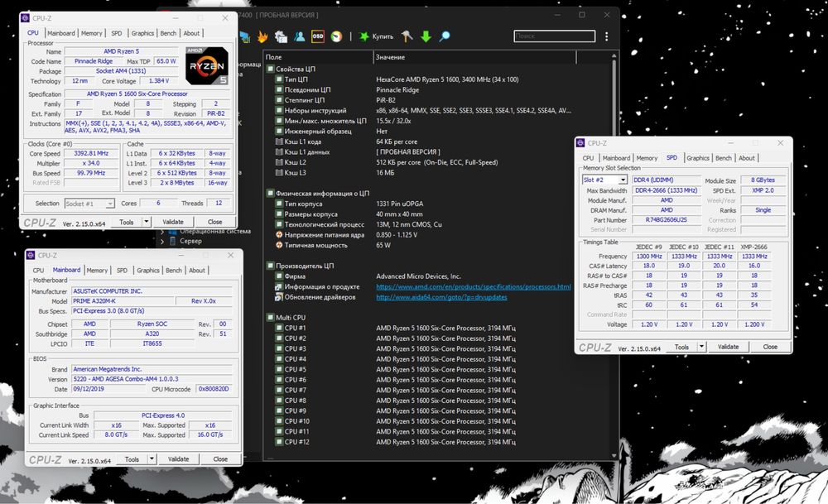Screen dimensions: 828x504
Task: Click the Ryzen 5 logo in CPU-Z
Action: click(206, 66)
